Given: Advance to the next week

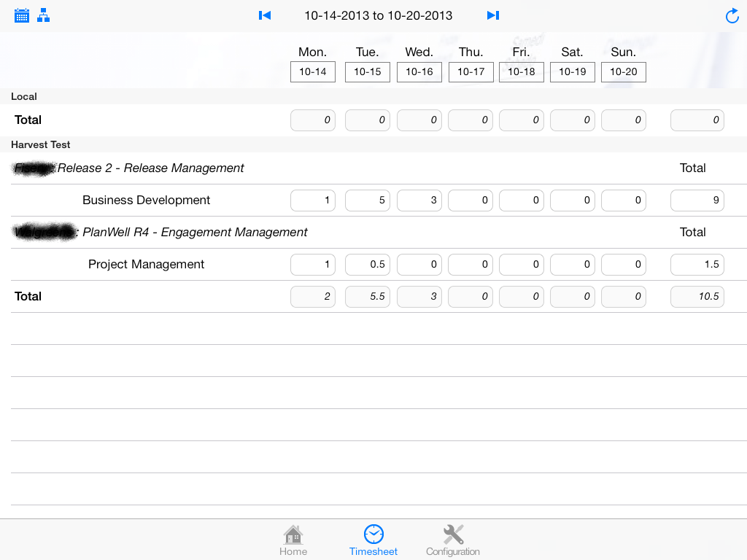Looking at the screenshot, I should (x=493, y=15).
